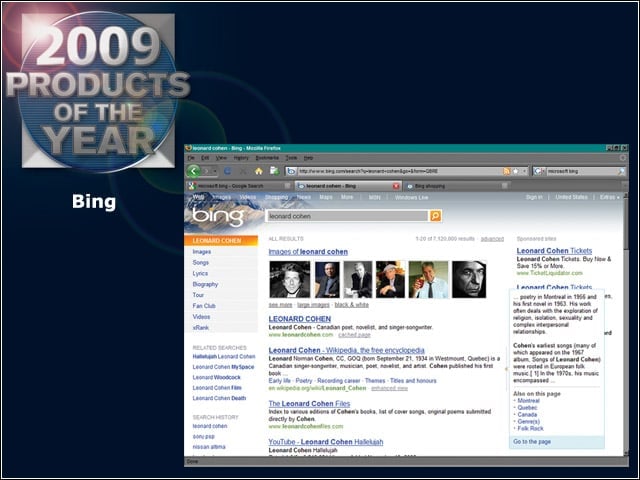Close the leonard cohen - Bing tab

(396, 186)
